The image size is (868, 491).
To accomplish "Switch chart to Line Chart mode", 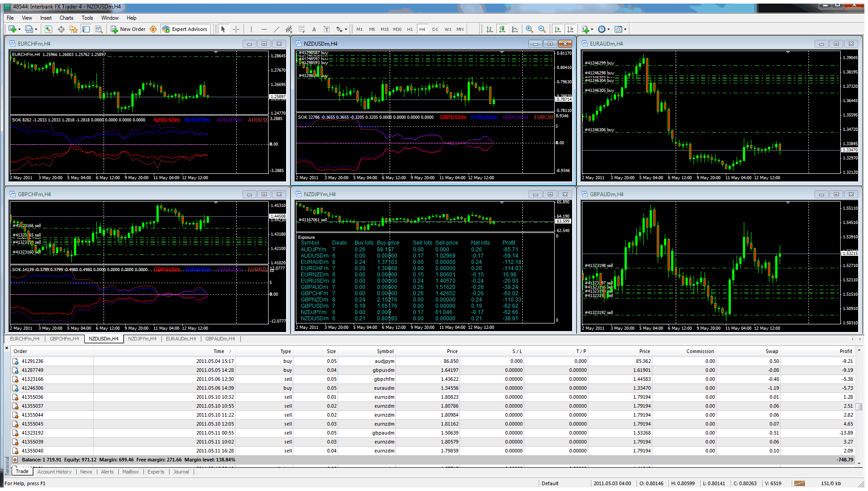I will 515,29.
